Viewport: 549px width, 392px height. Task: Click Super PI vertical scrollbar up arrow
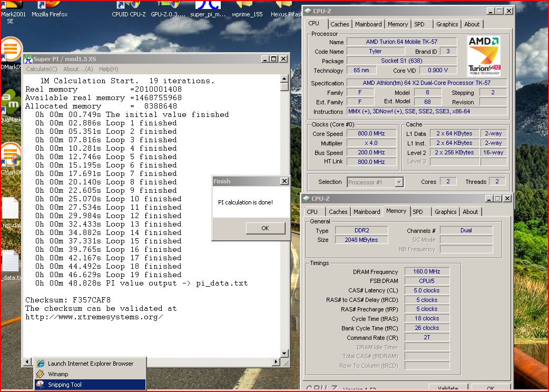[285, 79]
